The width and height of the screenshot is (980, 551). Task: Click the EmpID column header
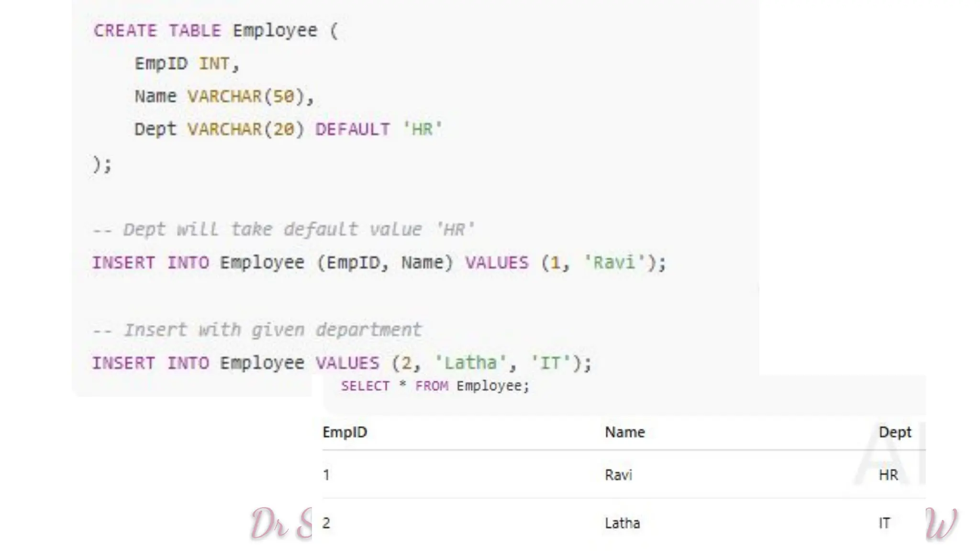tap(345, 432)
